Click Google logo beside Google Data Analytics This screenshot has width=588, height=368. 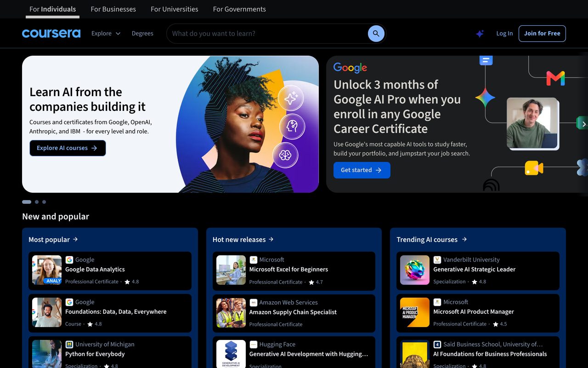(69, 260)
